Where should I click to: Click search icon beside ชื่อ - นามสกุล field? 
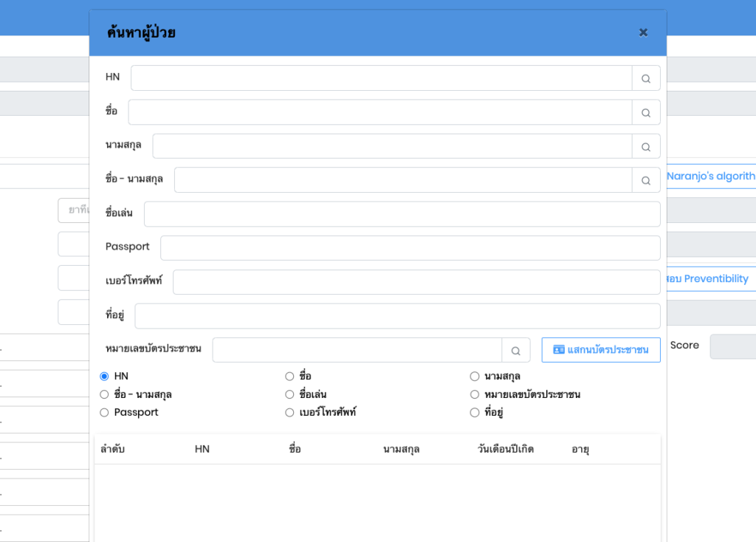tap(646, 180)
